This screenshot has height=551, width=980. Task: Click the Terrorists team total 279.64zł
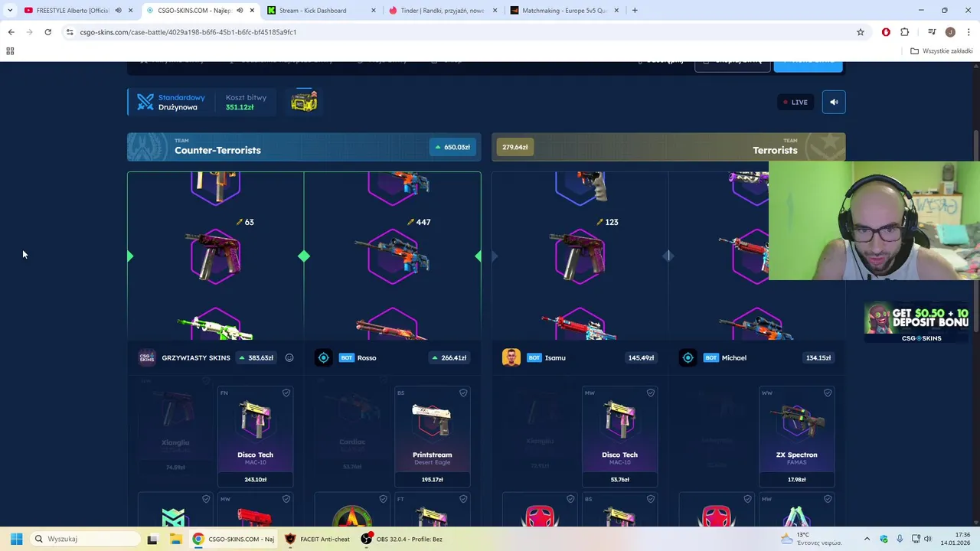(515, 147)
